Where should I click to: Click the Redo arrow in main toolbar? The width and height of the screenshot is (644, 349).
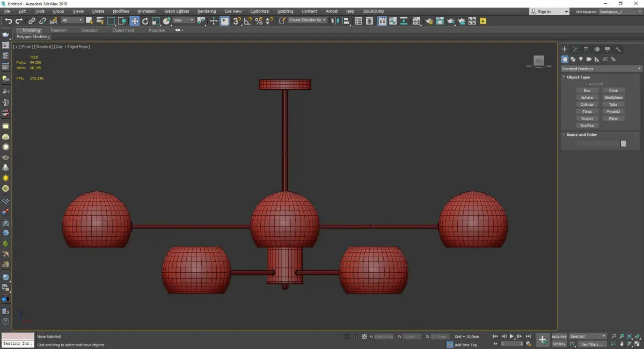tap(19, 21)
